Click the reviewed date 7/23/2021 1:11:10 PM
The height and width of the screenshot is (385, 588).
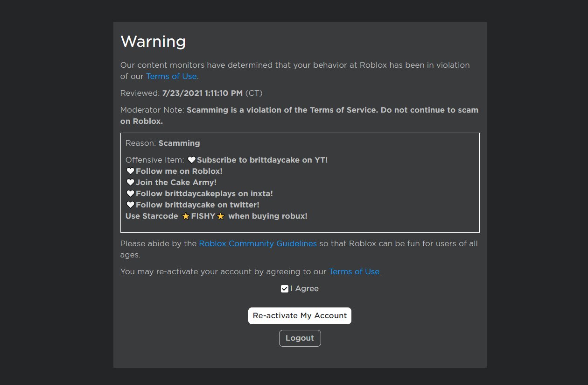pyautogui.click(x=203, y=93)
